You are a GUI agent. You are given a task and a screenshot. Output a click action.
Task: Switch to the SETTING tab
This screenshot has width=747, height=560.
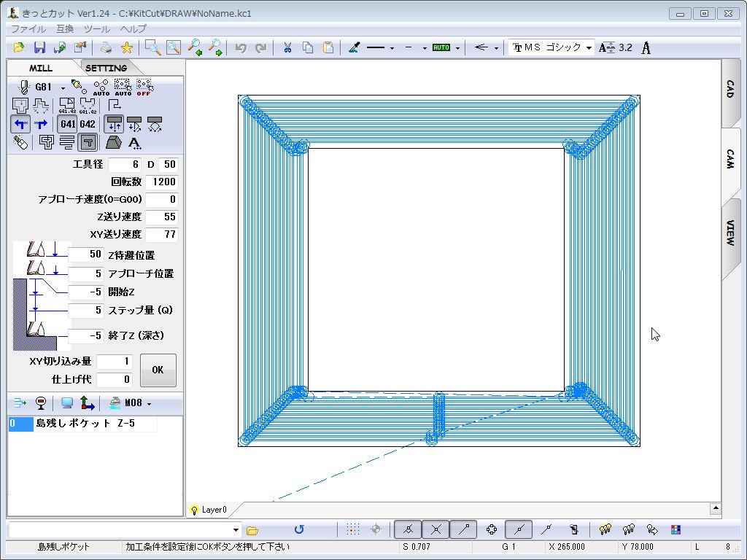pyautogui.click(x=107, y=68)
